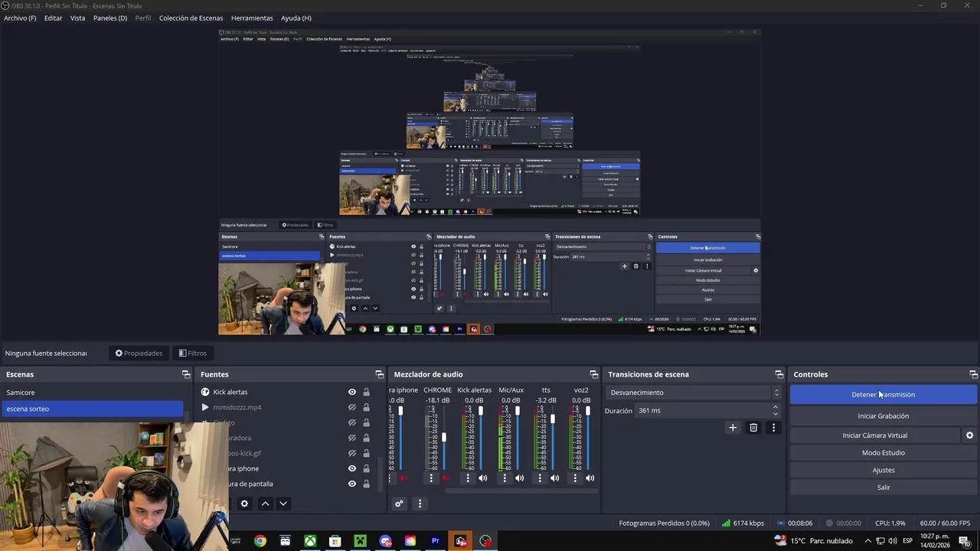Move selected source up arrow
This screenshot has height=551, width=980.
(x=265, y=504)
